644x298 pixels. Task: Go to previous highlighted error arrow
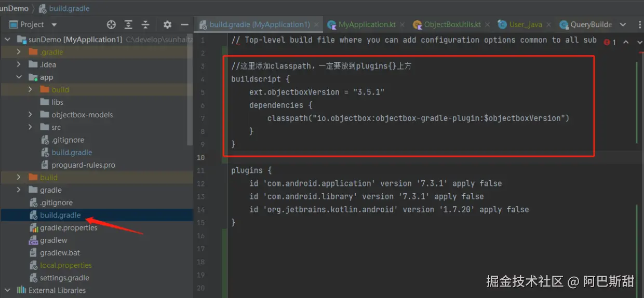point(626,43)
